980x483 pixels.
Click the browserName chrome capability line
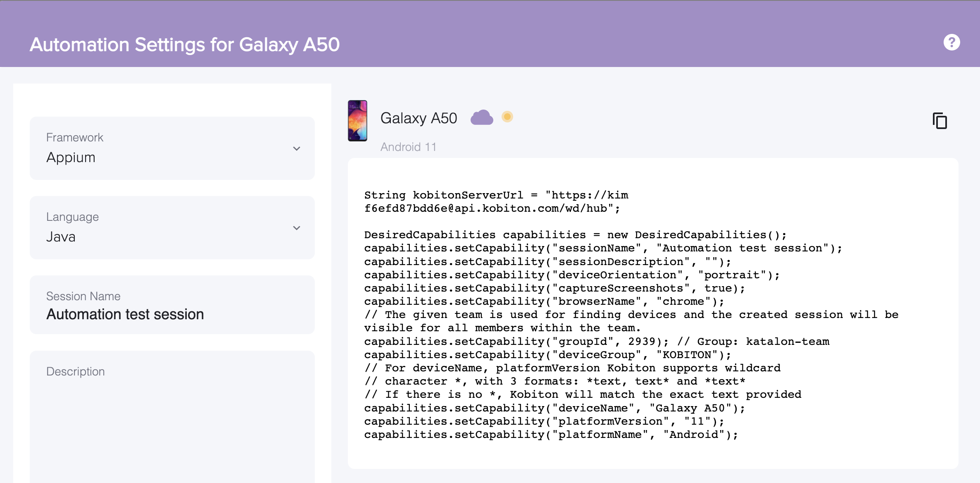[x=544, y=301]
